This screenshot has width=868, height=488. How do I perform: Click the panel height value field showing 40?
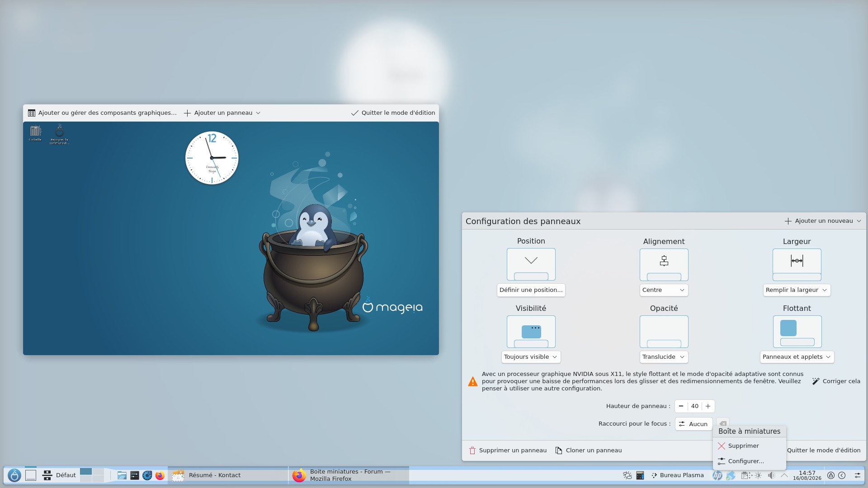(x=695, y=406)
